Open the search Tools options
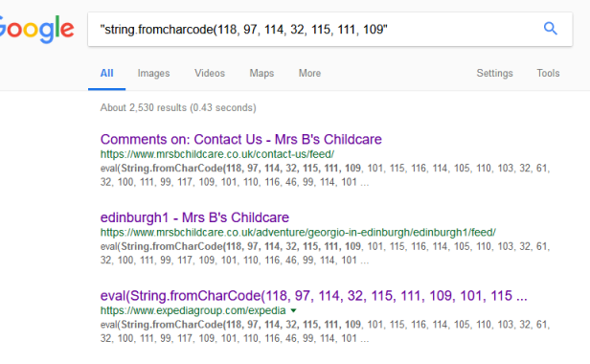This screenshot has height=364, width=590. (x=548, y=74)
